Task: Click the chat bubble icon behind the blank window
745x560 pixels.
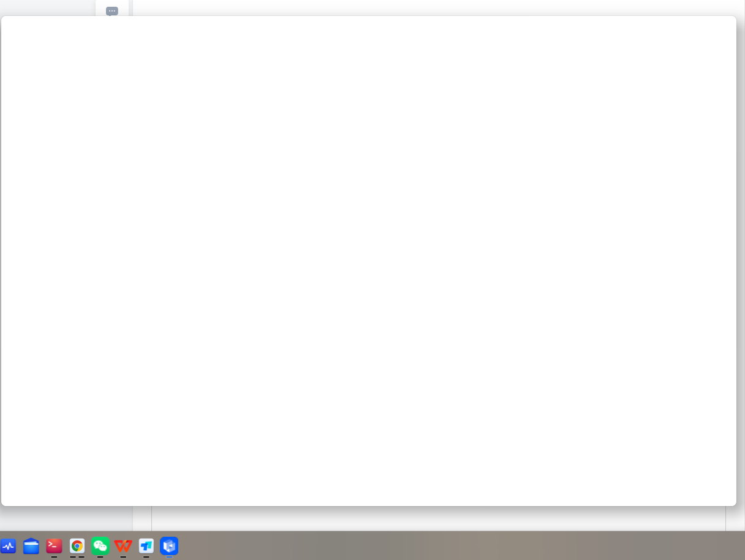Action: click(112, 11)
